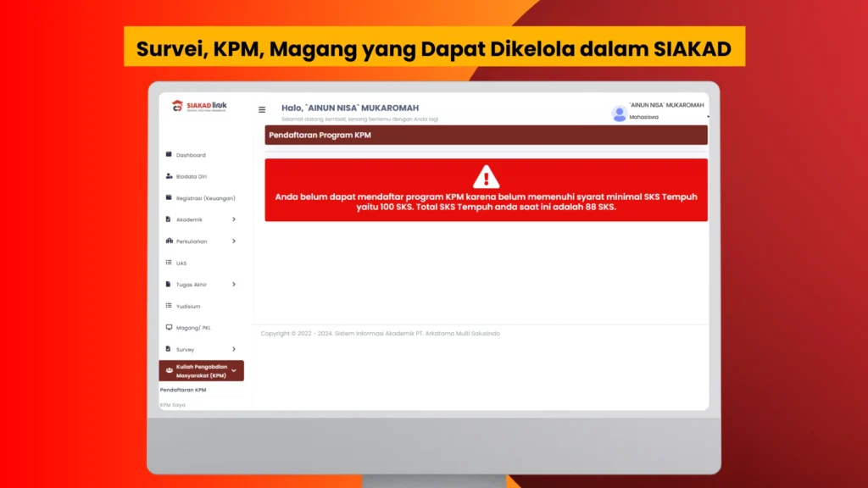The image size is (868, 488).
Task: Click the Magang/PKL monitor icon
Action: (169, 327)
